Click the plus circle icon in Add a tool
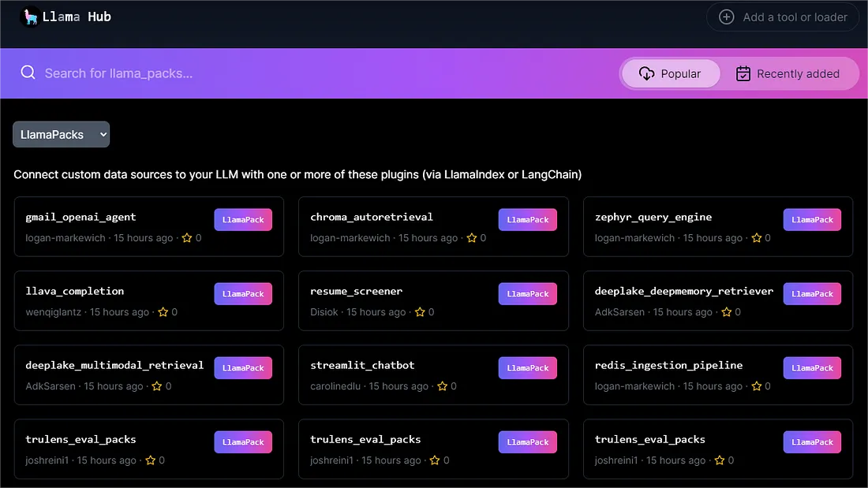Image resolution: width=868 pixels, height=488 pixels. [x=726, y=17]
